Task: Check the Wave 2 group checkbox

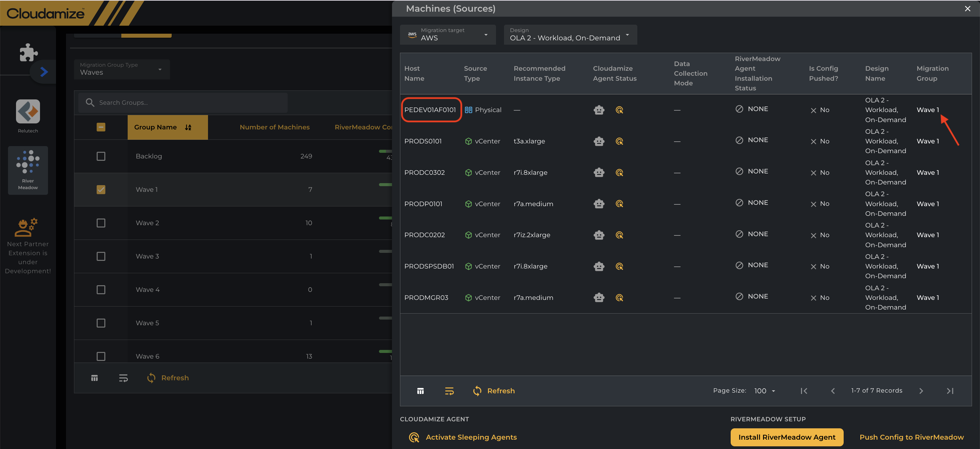Action: point(101,223)
